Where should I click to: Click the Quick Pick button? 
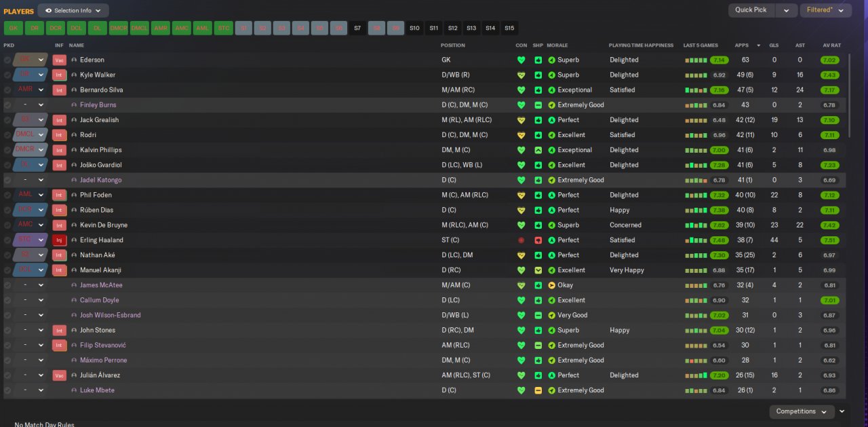pyautogui.click(x=753, y=11)
